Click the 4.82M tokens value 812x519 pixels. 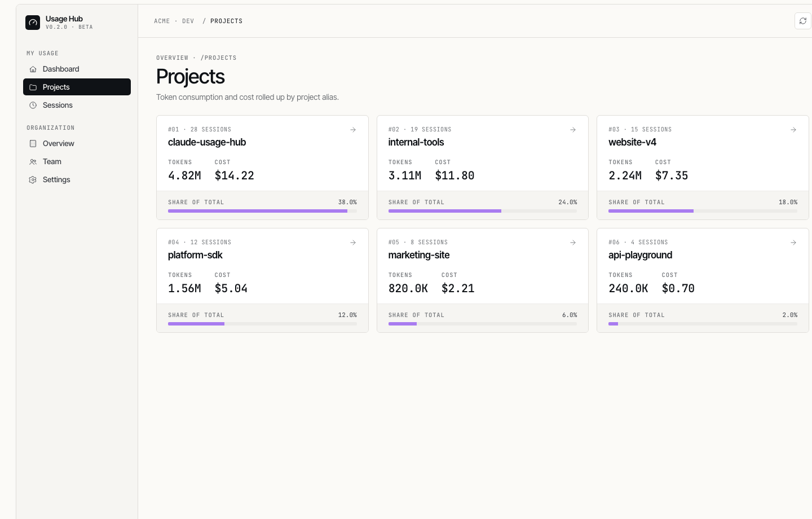(184, 175)
